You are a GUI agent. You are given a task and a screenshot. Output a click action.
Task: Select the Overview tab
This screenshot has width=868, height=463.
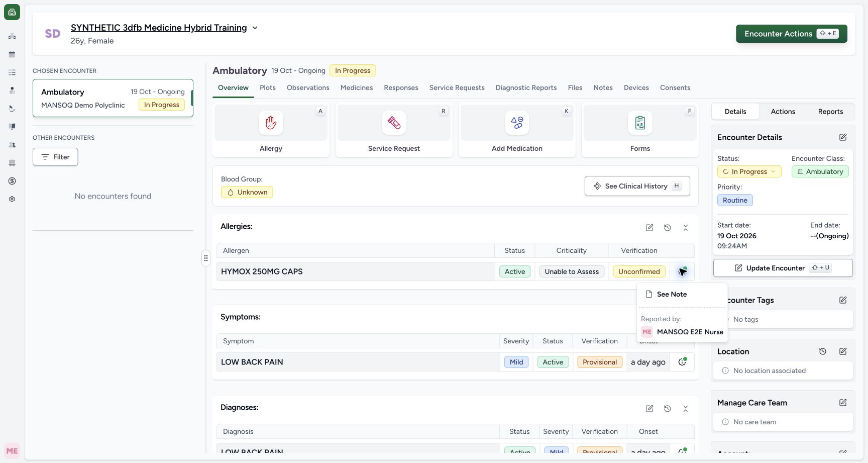click(x=233, y=87)
